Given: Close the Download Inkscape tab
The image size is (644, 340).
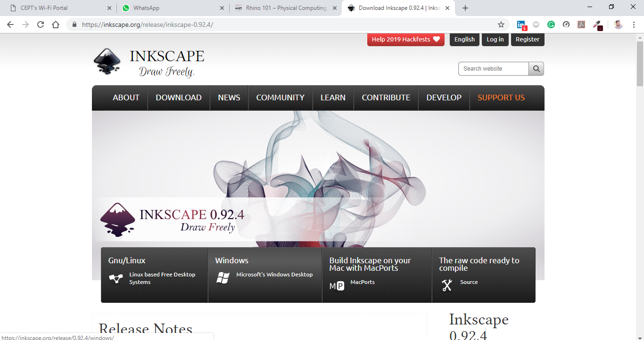Looking at the screenshot, I should click(447, 8).
